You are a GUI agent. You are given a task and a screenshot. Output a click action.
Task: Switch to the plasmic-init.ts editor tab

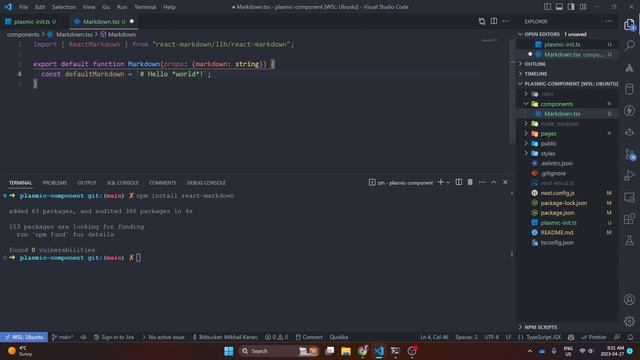point(32,22)
